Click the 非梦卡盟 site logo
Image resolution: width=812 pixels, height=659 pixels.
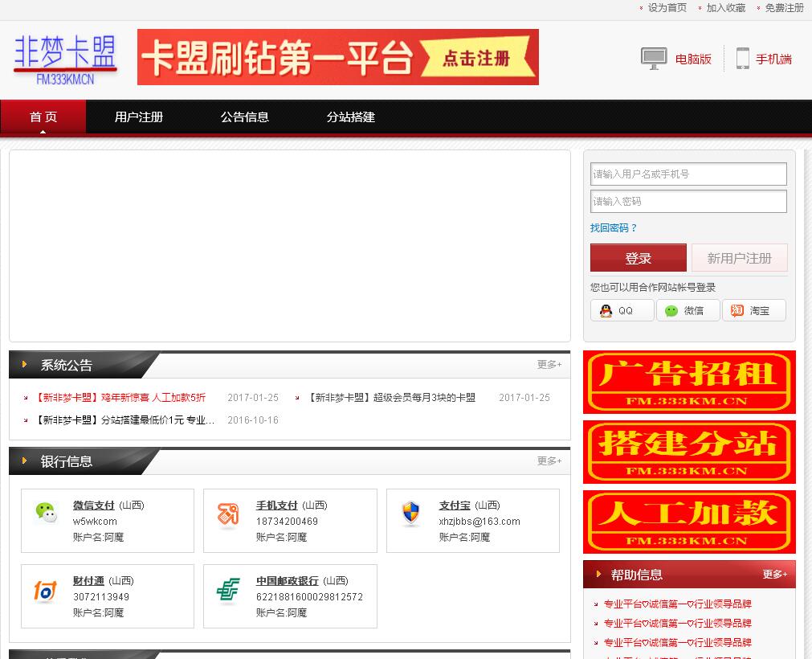tap(65, 59)
